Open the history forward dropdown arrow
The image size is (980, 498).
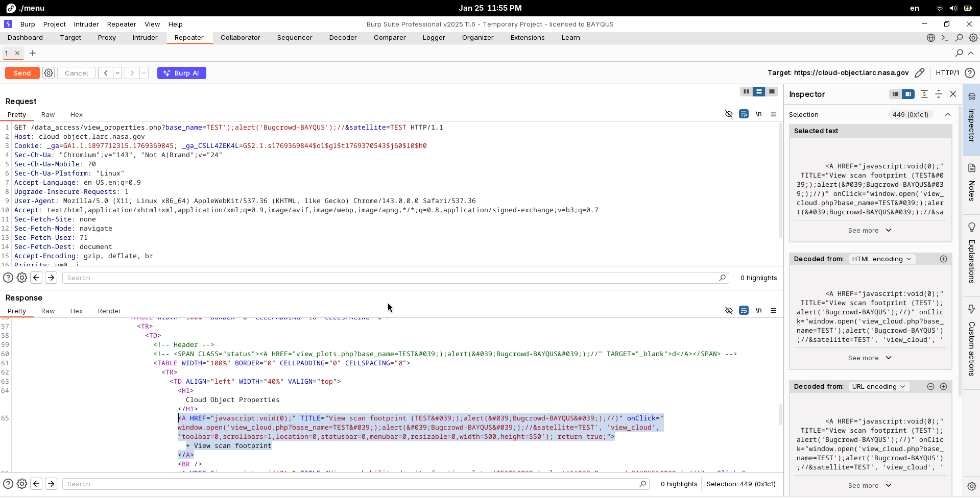coord(144,73)
